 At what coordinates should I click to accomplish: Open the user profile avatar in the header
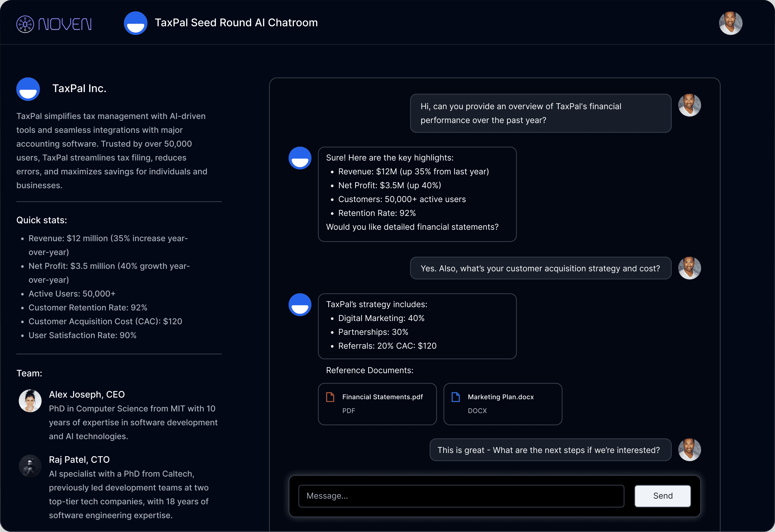tap(730, 23)
